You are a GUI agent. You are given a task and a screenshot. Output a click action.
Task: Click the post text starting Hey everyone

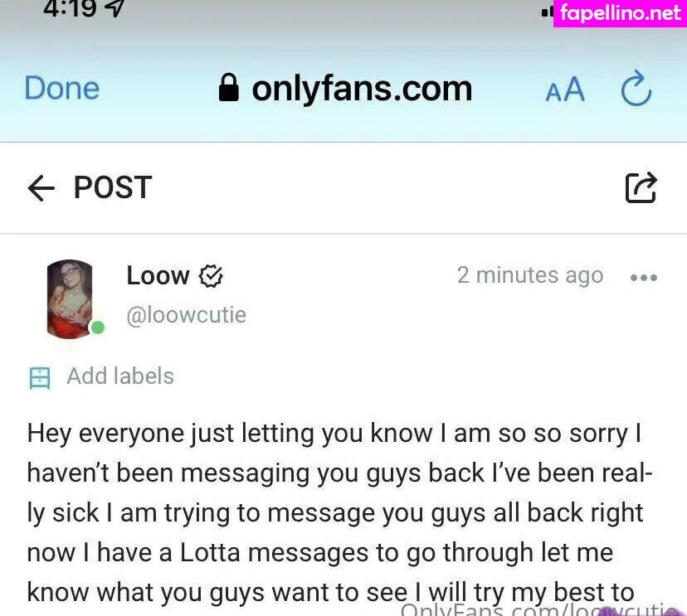(x=339, y=512)
